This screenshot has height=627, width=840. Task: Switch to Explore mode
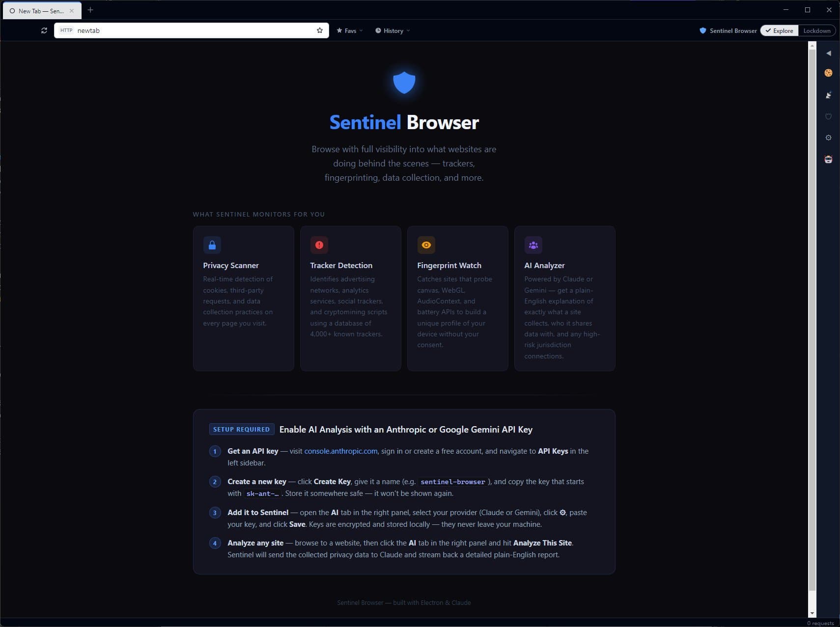(x=780, y=30)
